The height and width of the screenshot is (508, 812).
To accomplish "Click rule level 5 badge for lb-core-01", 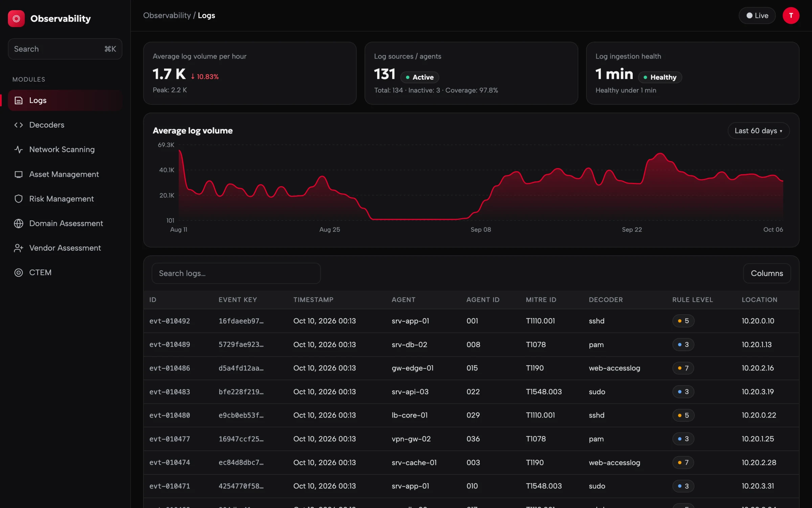I will tap(683, 415).
